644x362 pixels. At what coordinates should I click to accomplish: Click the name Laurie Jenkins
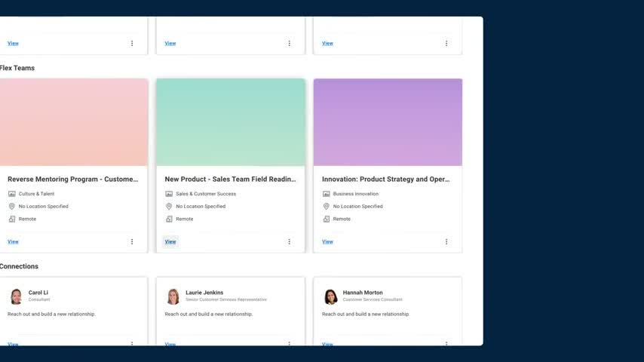pos(204,293)
